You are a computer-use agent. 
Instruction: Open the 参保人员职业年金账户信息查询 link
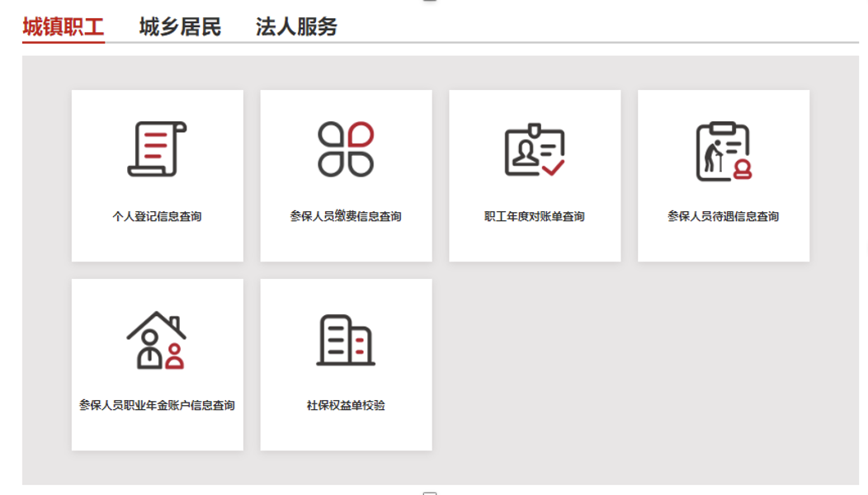158,404
